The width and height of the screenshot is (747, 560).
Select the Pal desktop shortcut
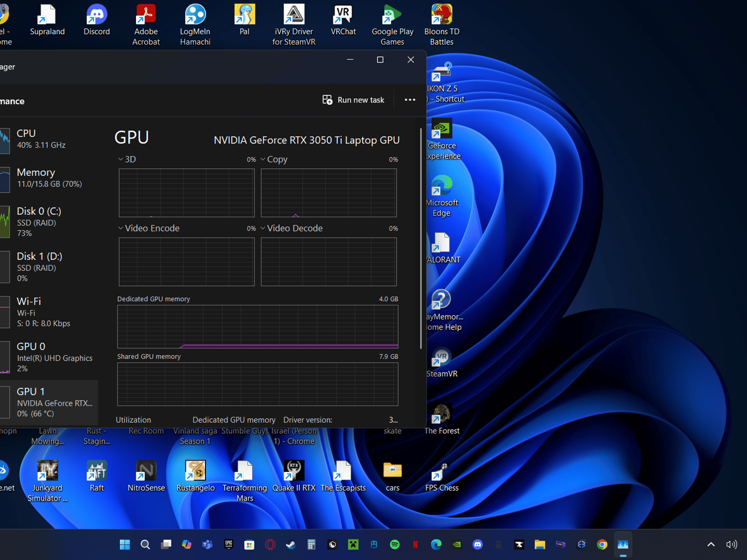click(x=244, y=20)
